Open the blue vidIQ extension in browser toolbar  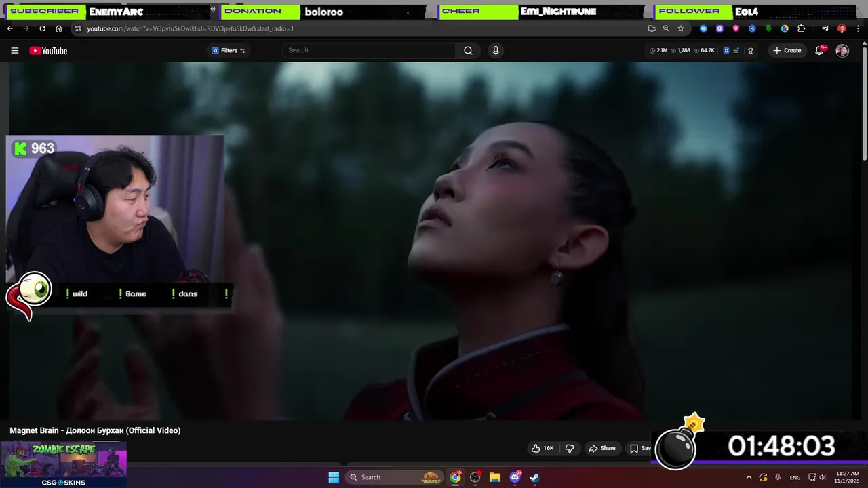click(752, 28)
